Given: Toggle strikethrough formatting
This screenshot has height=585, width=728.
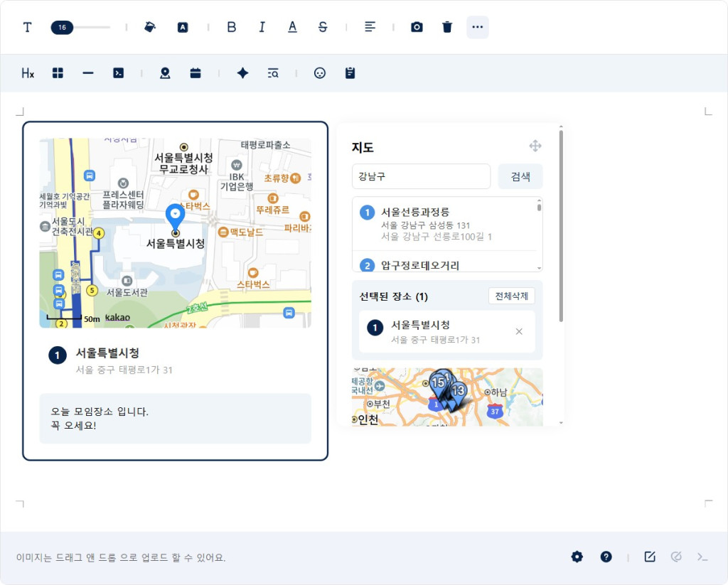Looking at the screenshot, I should click(321, 27).
